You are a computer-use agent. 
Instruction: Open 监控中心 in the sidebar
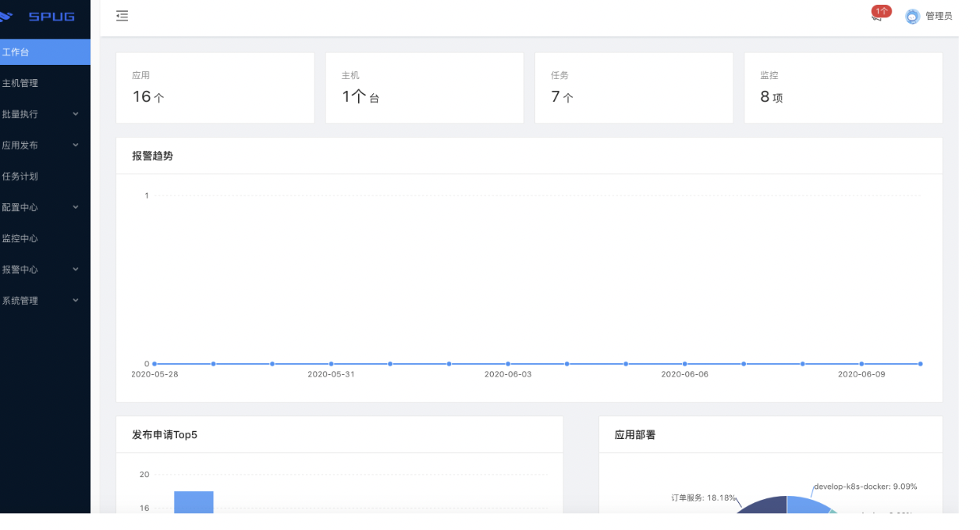[x=45, y=238]
